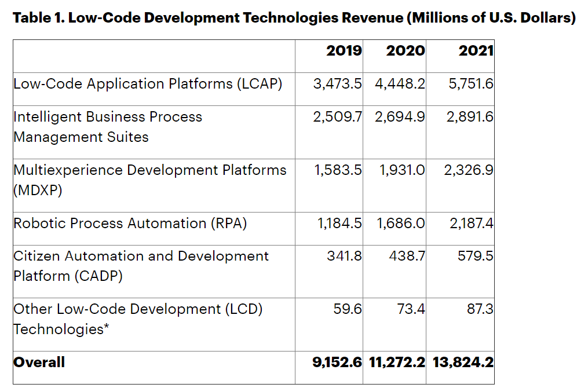Select the 2019 column header
The width and height of the screenshot is (588, 388).
click(x=344, y=51)
